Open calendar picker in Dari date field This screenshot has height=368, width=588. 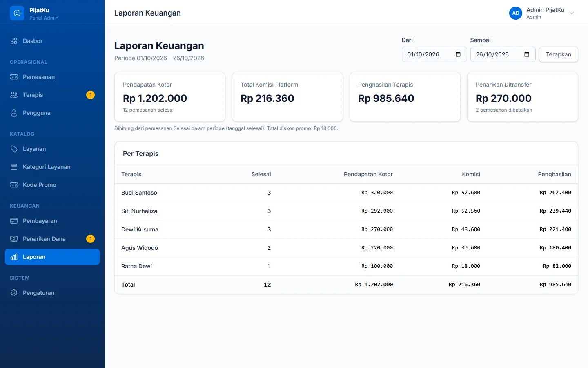(458, 54)
